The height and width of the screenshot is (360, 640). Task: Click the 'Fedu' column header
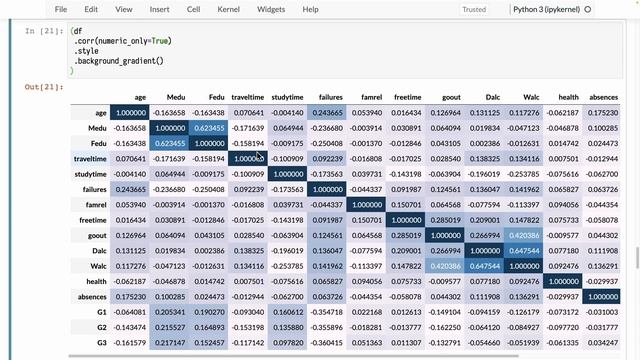pyautogui.click(x=216, y=97)
